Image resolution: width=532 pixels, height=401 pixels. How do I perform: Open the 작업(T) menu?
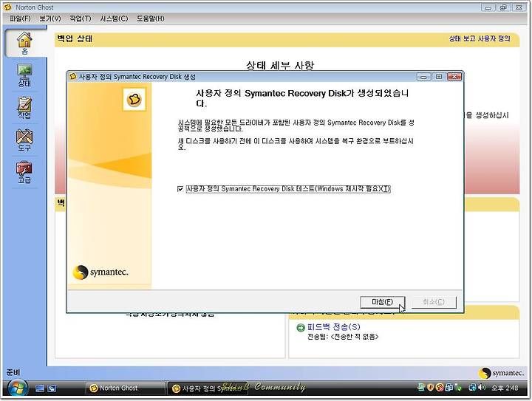[x=81, y=18]
